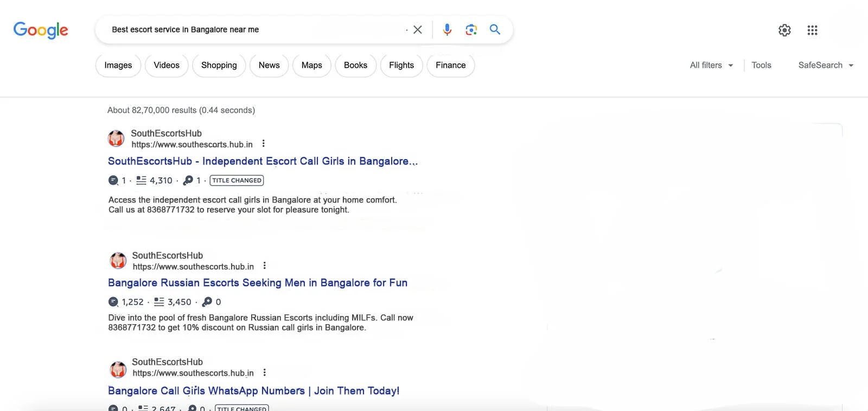Click third result URL southescorts.hub.in

(x=193, y=373)
